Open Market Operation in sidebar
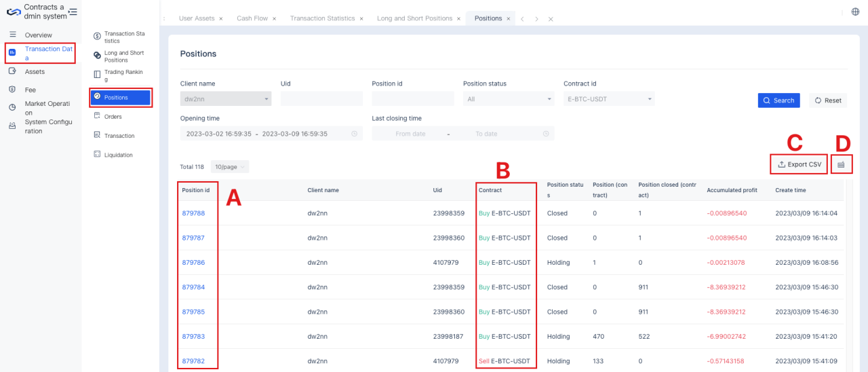Screen dimensions: 868x372 click(47, 108)
